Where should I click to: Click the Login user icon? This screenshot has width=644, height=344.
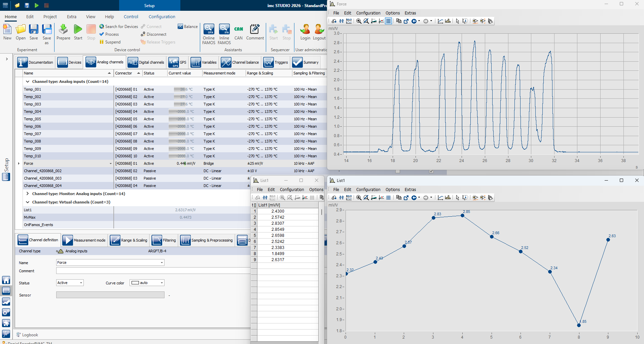point(305,32)
